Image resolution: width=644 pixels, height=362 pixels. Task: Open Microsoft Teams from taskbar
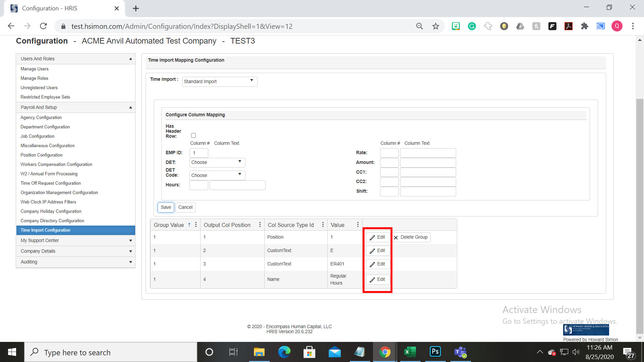(x=461, y=352)
